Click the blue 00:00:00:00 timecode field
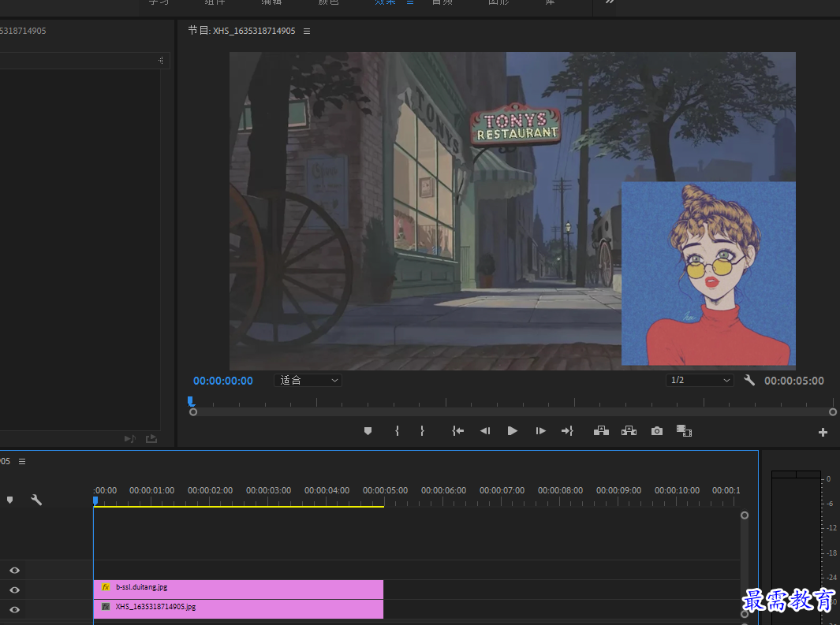This screenshot has width=840, height=625. pyautogui.click(x=223, y=381)
